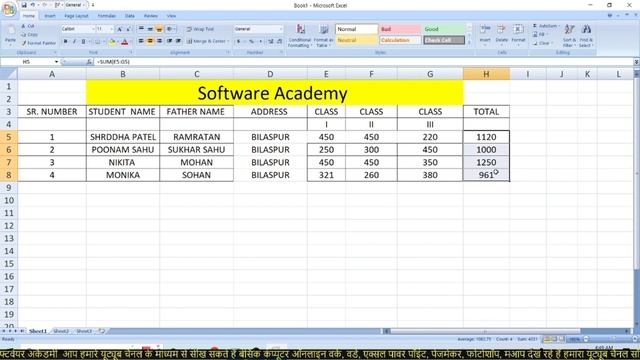Expand the cell Styles gallery
The height and width of the screenshot is (360, 640).
(469, 42)
